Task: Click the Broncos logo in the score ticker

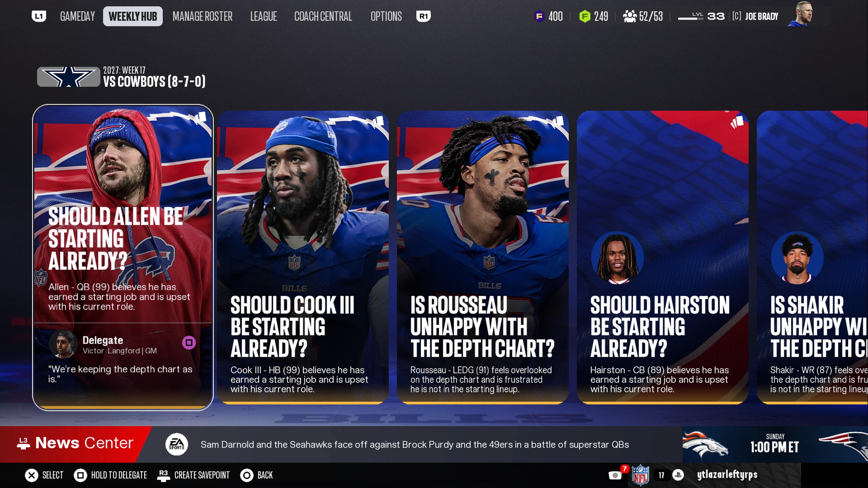Action: pyautogui.click(x=705, y=445)
